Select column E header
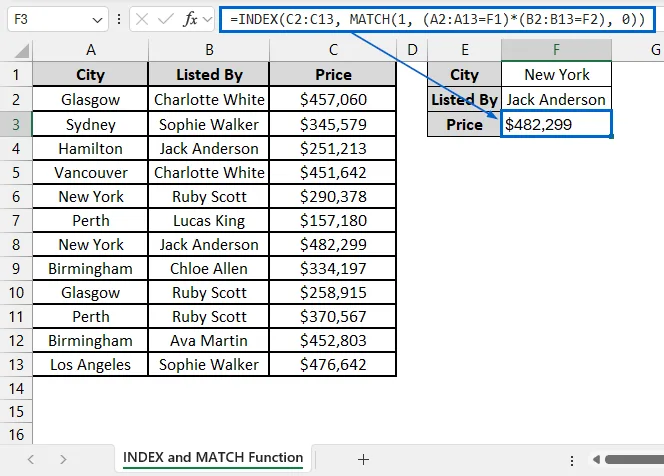Screen dimensions: 664x476 pyautogui.click(x=465, y=50)
